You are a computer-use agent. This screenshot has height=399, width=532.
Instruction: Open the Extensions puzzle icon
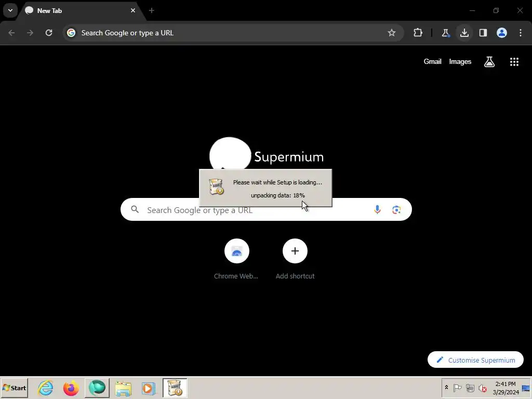click(418, 33)
